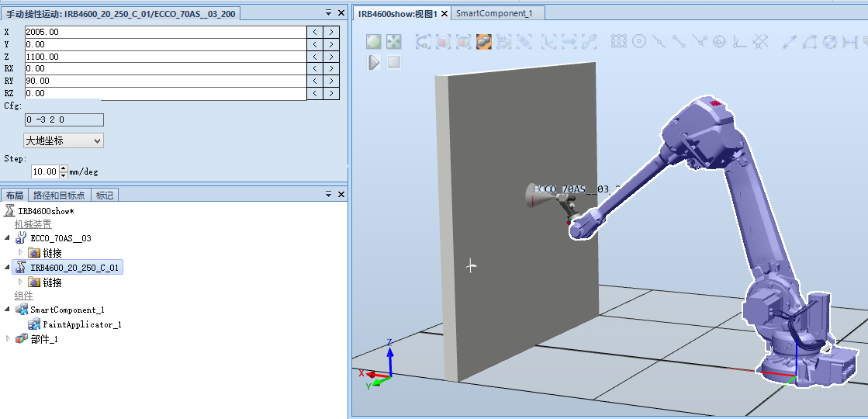Select the Angle measure tool
Image resolution: width=868 pixels, height=419 pixels.
[809, 42]
